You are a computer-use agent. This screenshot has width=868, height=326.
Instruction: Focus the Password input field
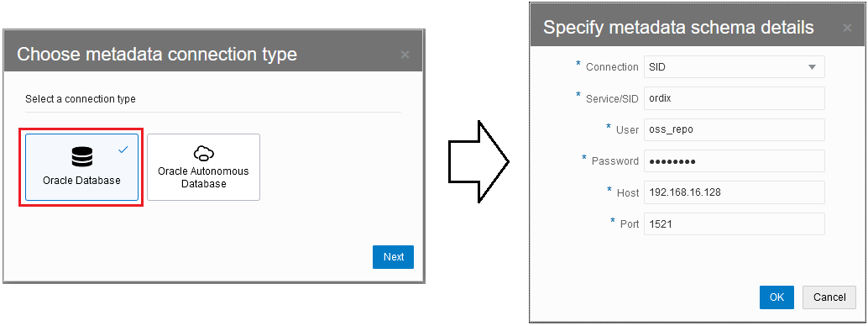tap(734, 160)
